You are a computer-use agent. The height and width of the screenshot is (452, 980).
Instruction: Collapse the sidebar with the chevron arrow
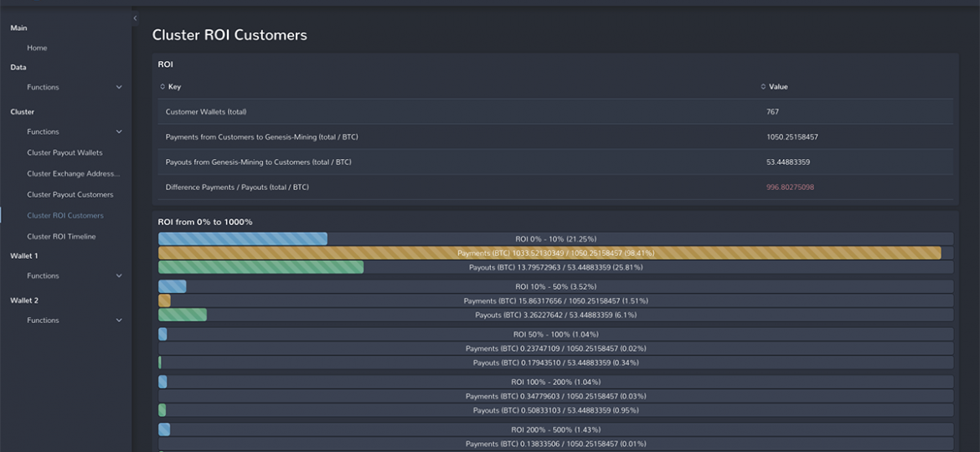[135, 18]
